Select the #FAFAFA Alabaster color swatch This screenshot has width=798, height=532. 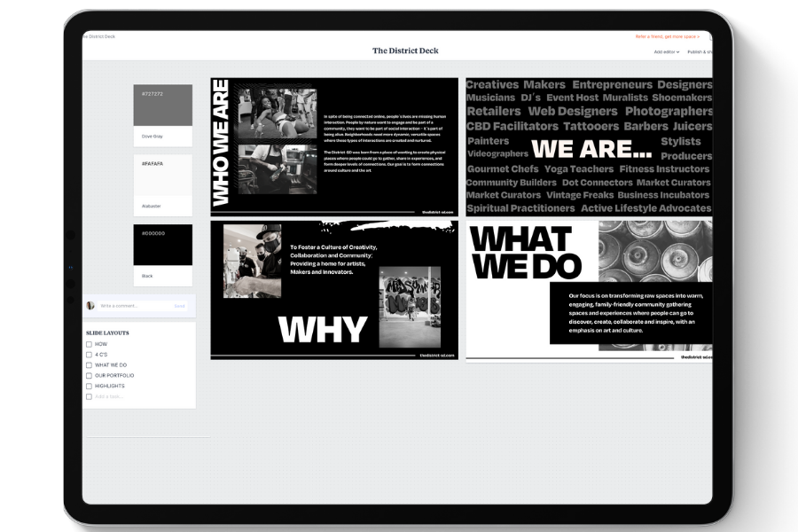coord(163,176)
